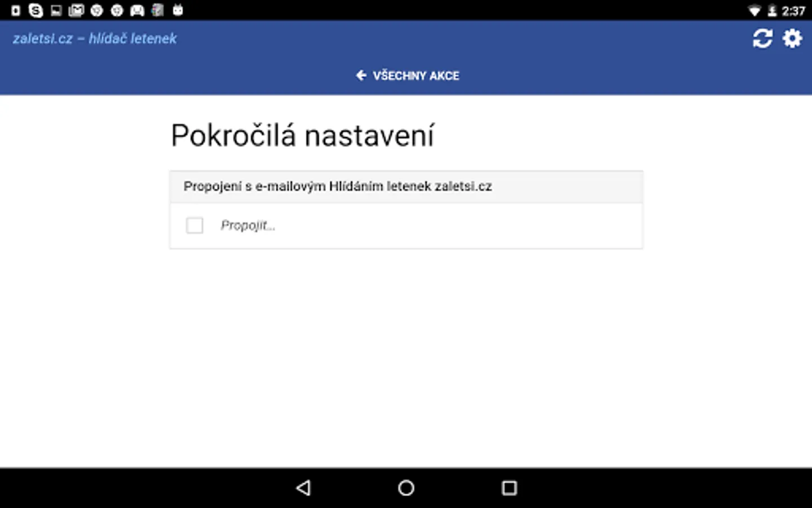
Task: Tap the Gmail notification icon in status bar
Action: pyautogui.click(x=76, y=10)
